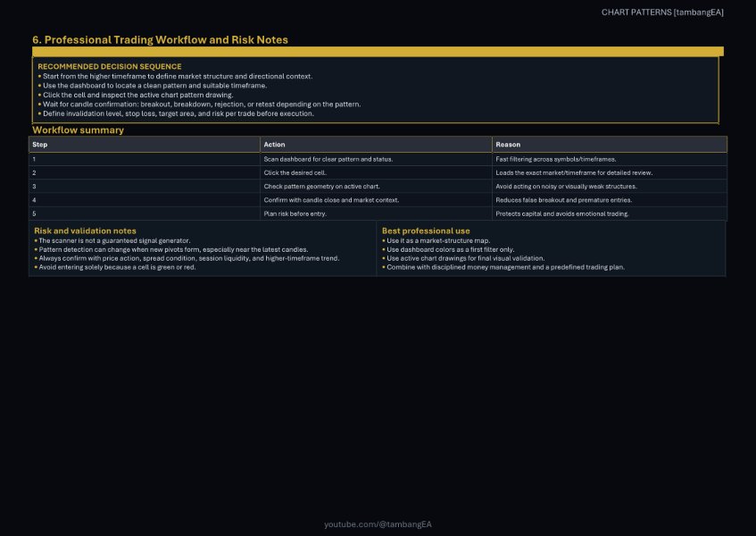756x536 pixels.
Task: Click bullet 'Use the dashboard to locate a clean pattern'
Action: point(154,86)
